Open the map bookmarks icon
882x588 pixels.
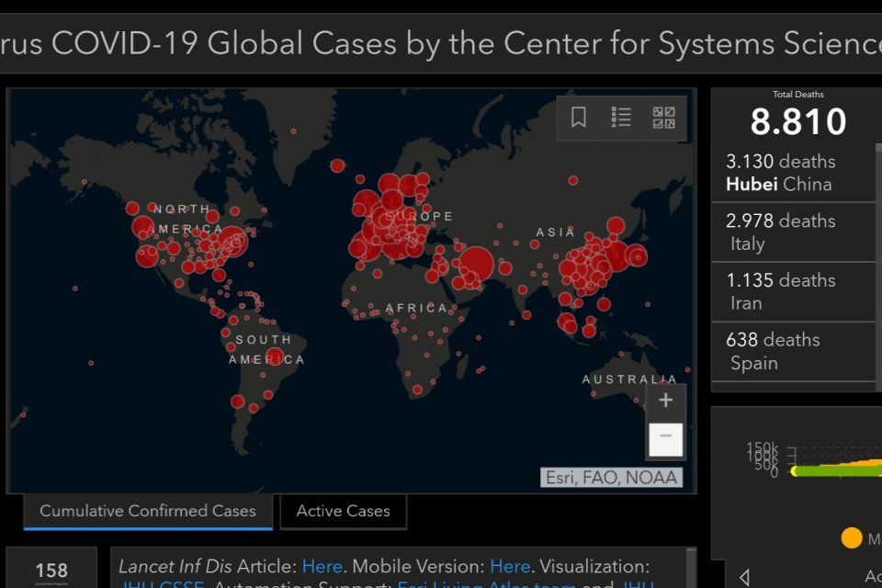[579, 118]
